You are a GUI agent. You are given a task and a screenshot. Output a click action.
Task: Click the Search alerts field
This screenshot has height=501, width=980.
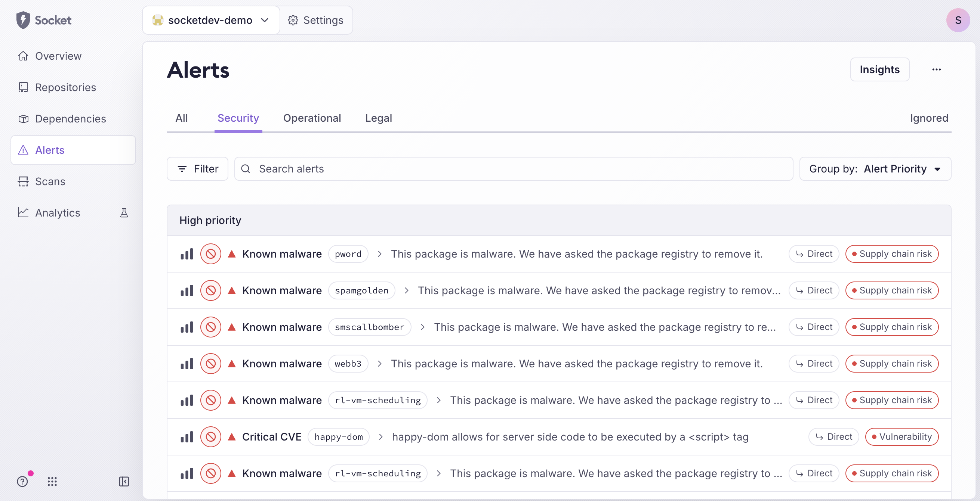(x=514, y=169)
